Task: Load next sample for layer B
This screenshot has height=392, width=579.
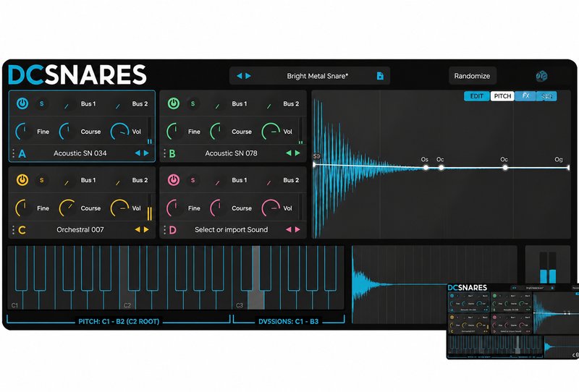Action: (x=297, y=153)
